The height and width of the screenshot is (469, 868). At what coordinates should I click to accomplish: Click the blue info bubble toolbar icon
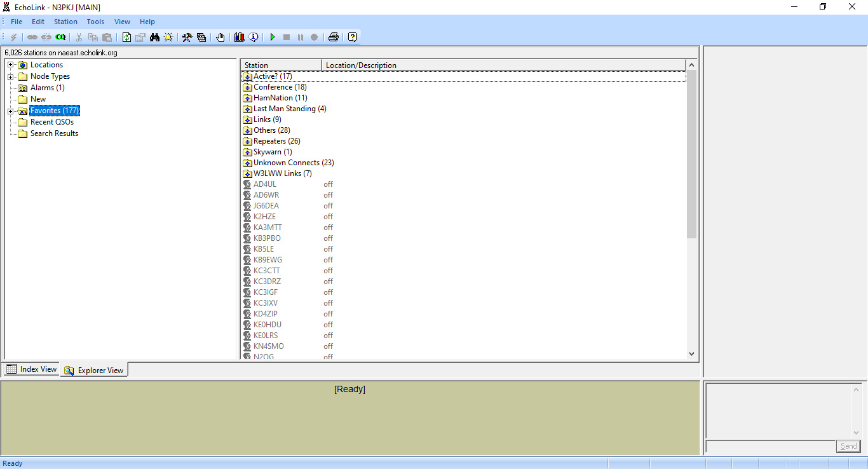(x=254, y=37)
